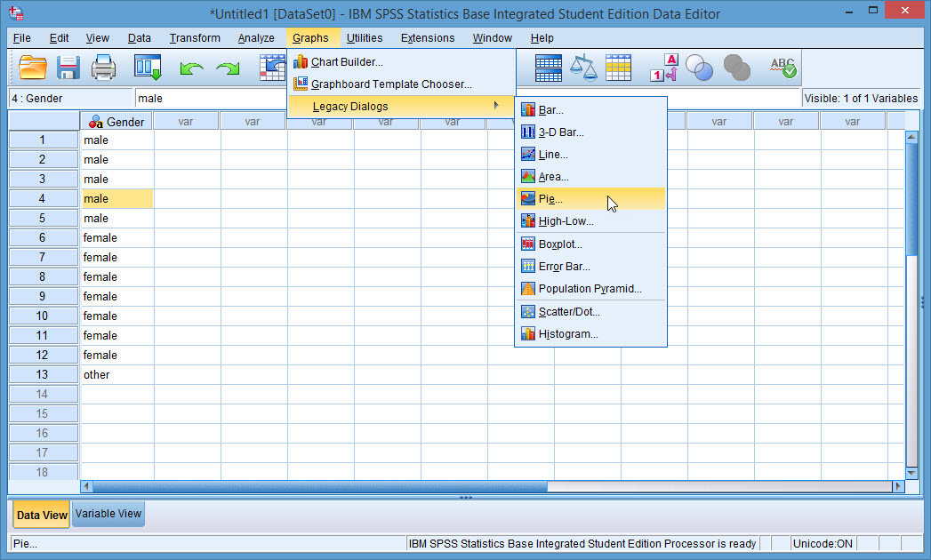Click the vertical scrollbar up arrow
Screen dimensions: 931x560
911,137
